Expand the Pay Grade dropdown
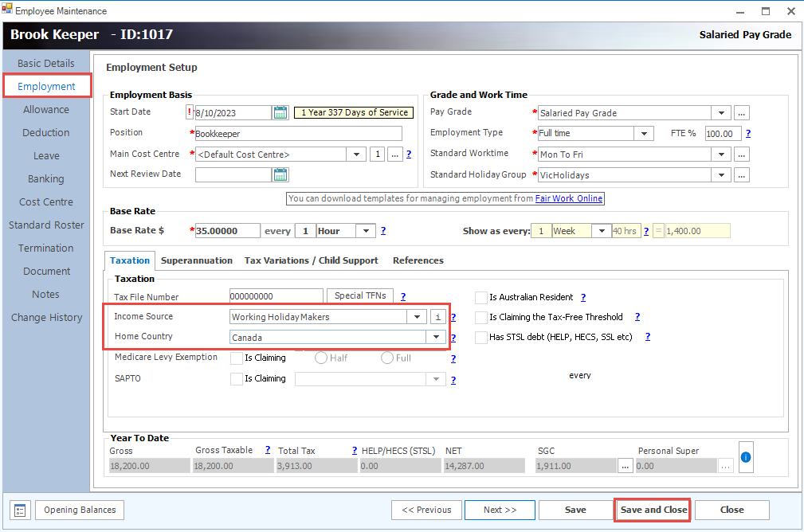This screenshot has width=804, height=532. coord(721,113)
